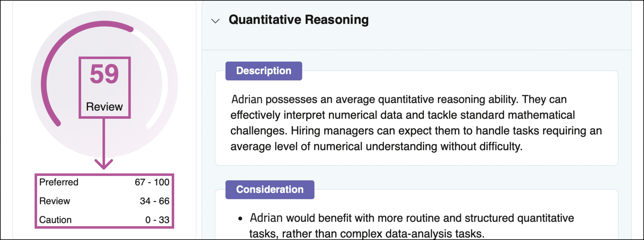Screen dimensions: 644x240
Task: Click the Review status under score 59
Action: 104,107
